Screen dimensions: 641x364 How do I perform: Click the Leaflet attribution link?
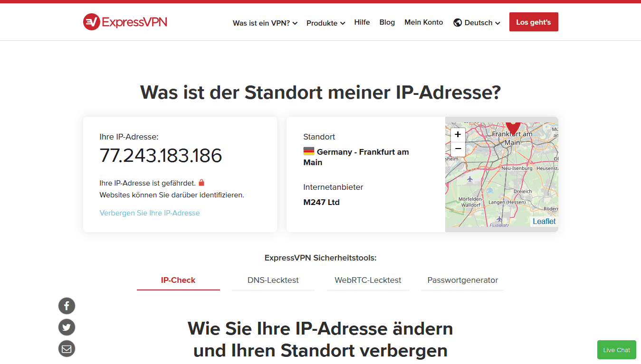[x=544, y=221]
